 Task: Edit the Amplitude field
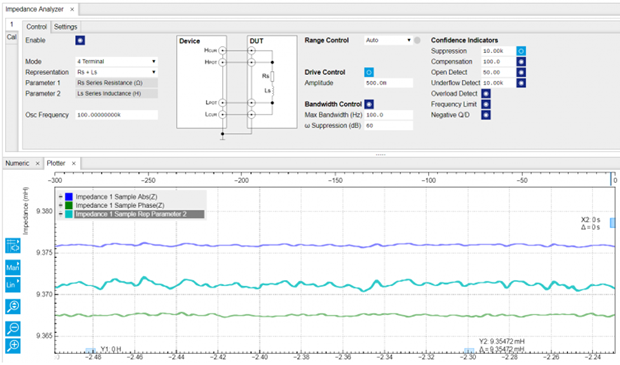tap(388, 83)
